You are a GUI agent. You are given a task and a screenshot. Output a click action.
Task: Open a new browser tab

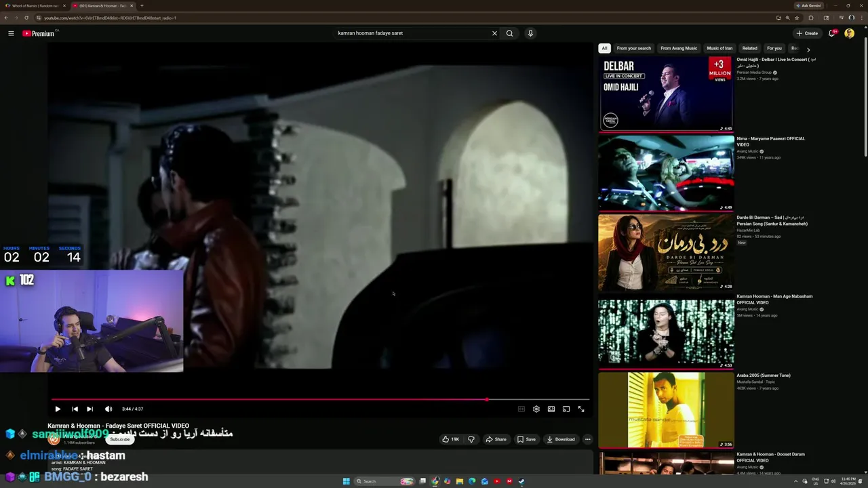click(x=142, y=5)
